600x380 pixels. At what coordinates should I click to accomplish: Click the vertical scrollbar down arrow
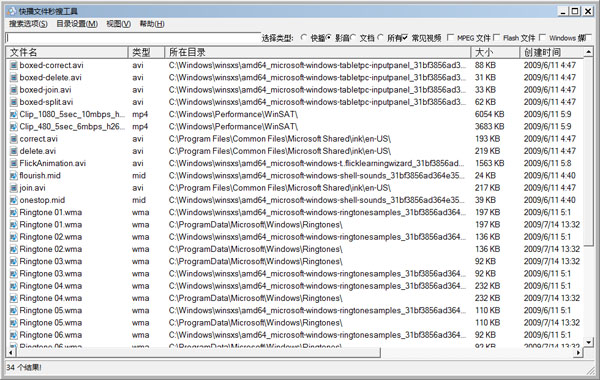tap(589, 342)
